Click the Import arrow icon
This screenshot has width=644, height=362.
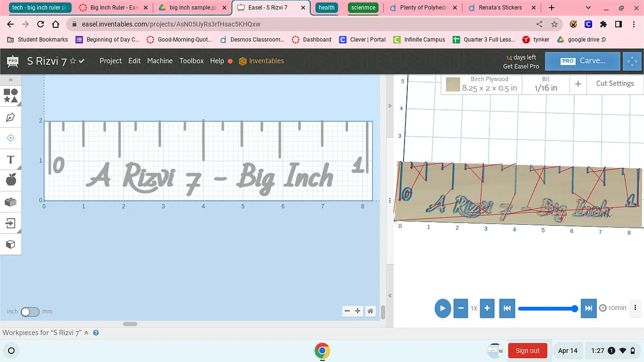coord(11,223)
